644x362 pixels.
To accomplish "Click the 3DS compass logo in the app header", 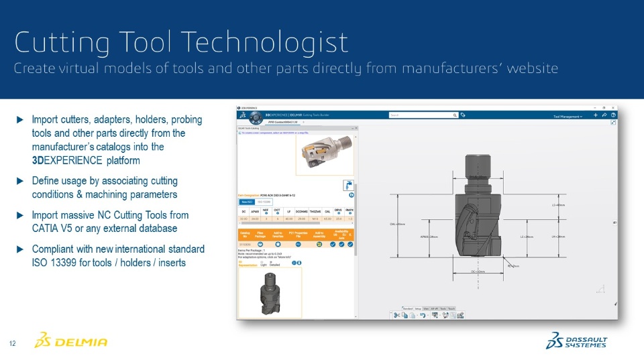I will (242, 115).
